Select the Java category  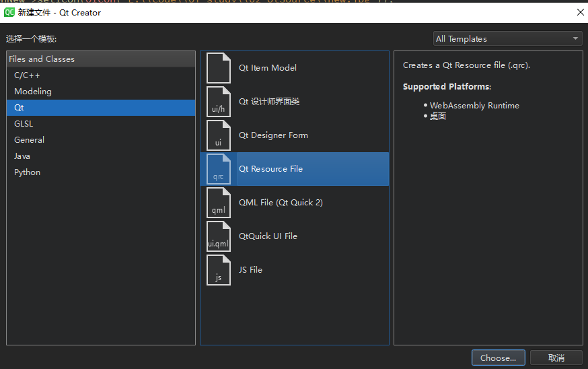pos(22,156)
